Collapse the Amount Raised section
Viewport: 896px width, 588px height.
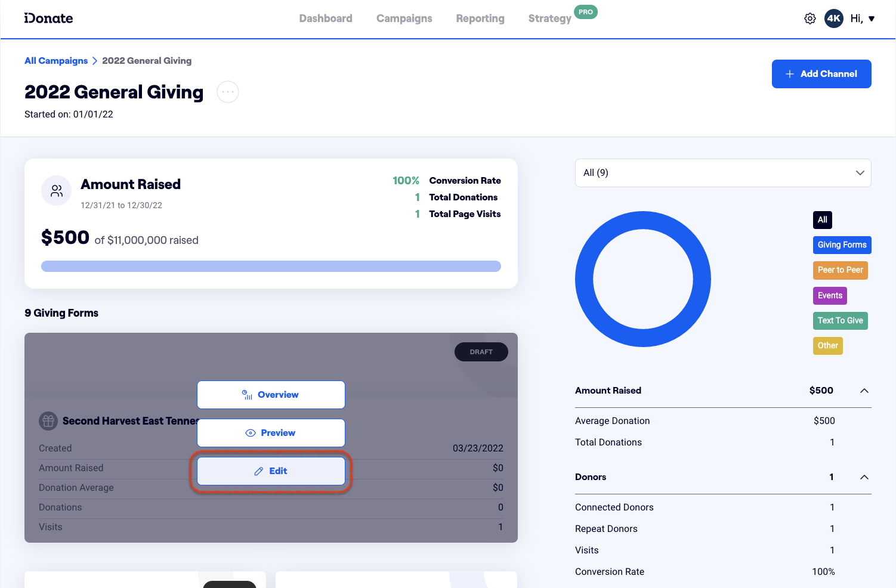864,391
